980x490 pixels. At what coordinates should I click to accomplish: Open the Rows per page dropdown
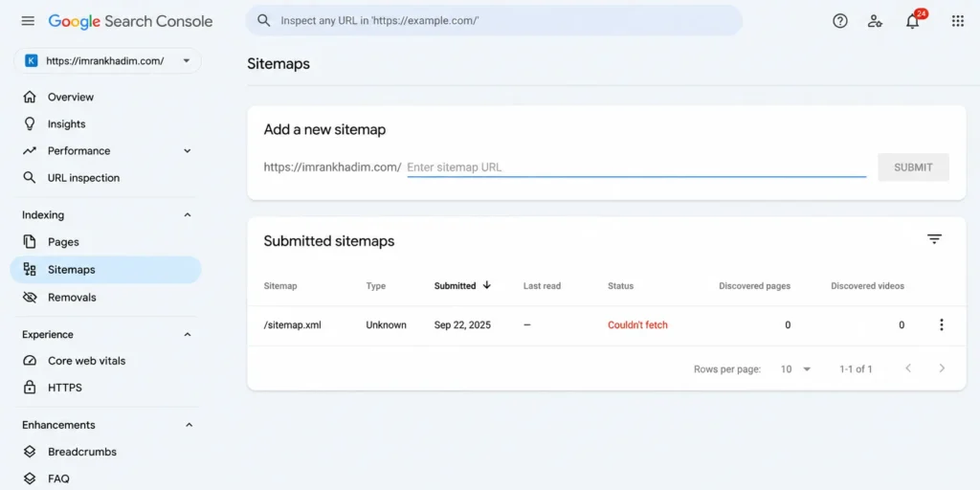(795, 368)
